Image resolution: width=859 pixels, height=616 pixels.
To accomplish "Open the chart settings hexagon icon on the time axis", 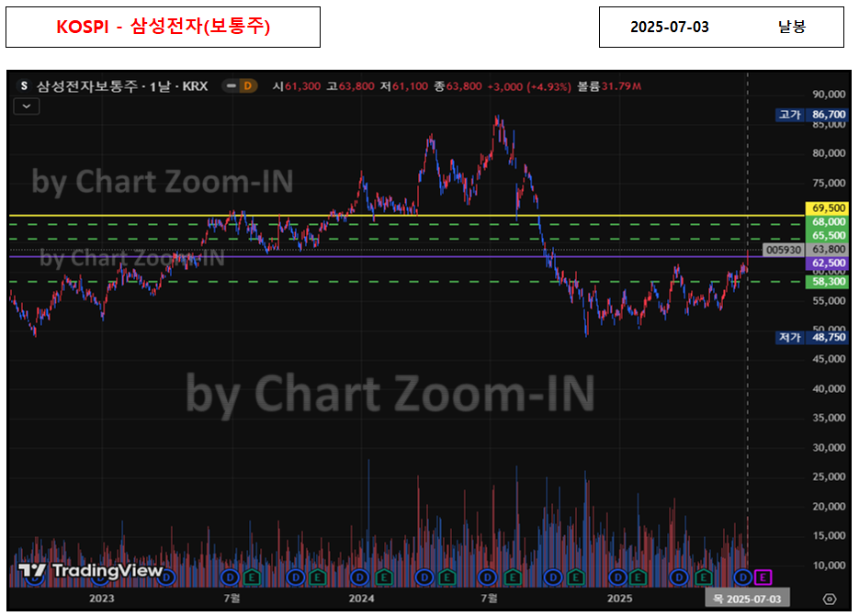I will (x=830, y=599).
